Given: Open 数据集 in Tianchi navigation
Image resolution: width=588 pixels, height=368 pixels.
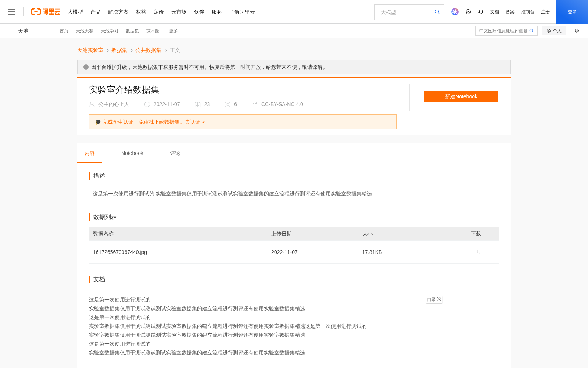Looking at the screenshot, I should (132, 31).
